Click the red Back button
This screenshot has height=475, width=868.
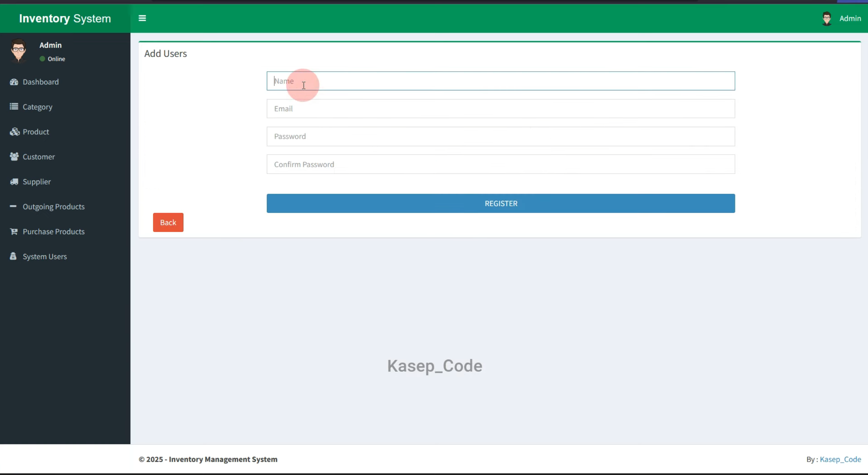(168, 222)
